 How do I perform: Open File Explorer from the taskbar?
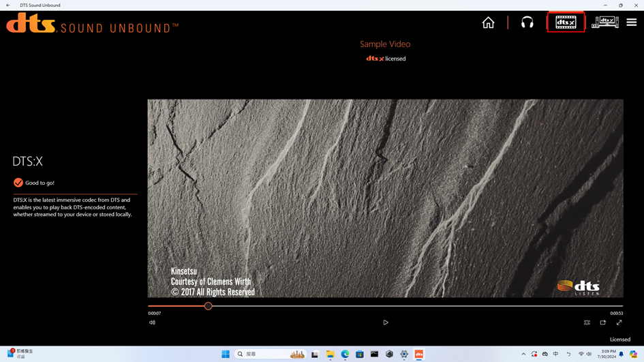[331, 355]
